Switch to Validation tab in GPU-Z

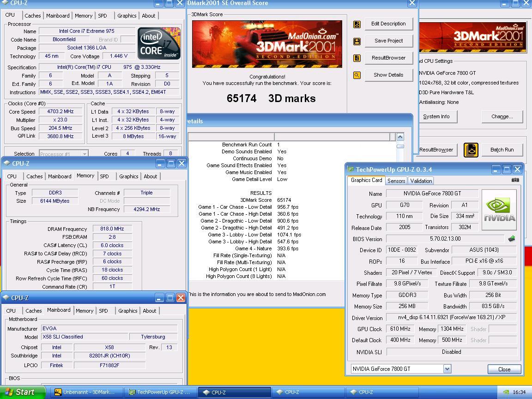(x=421, y=181)
